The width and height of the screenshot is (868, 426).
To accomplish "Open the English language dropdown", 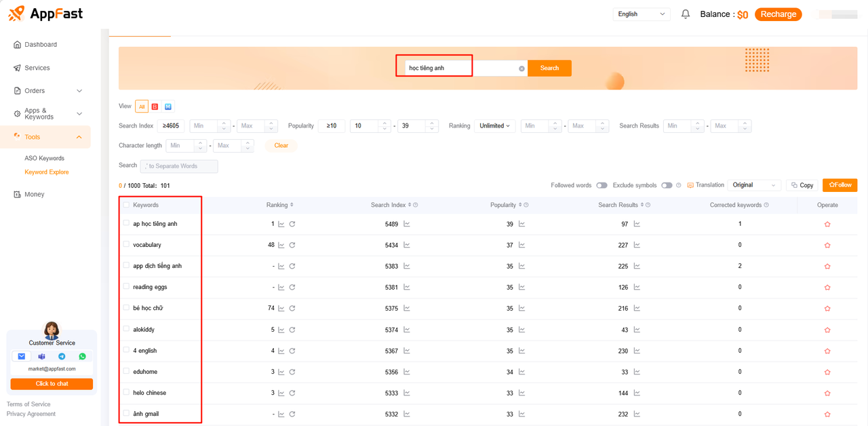I will point(641,14).
